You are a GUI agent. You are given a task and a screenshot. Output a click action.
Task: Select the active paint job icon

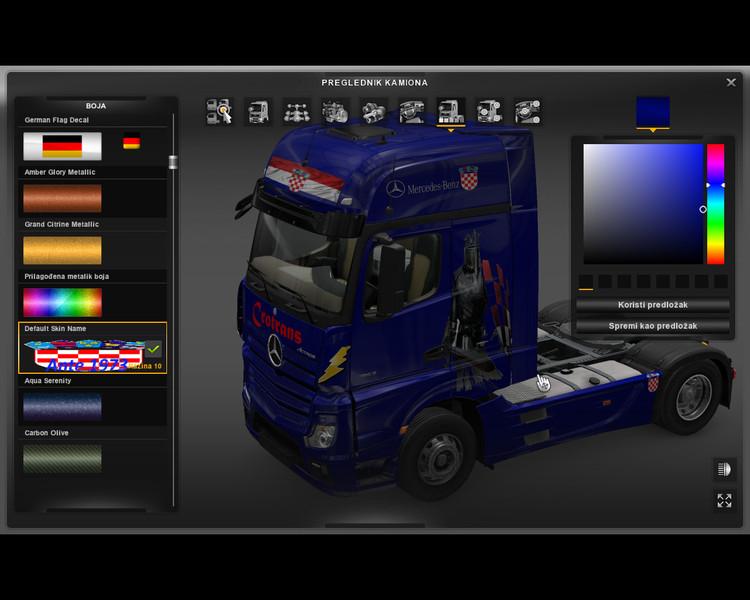pos(450,111)
